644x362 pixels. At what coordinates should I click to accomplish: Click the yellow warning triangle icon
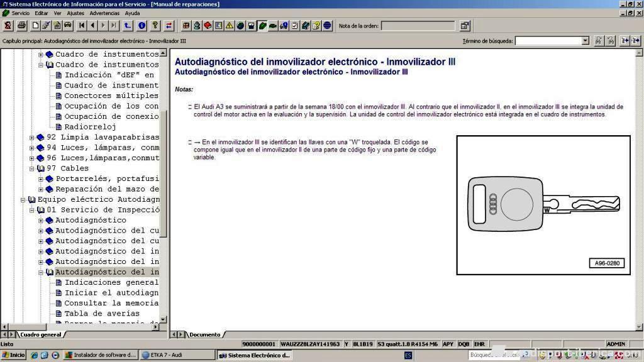point(230,26)
